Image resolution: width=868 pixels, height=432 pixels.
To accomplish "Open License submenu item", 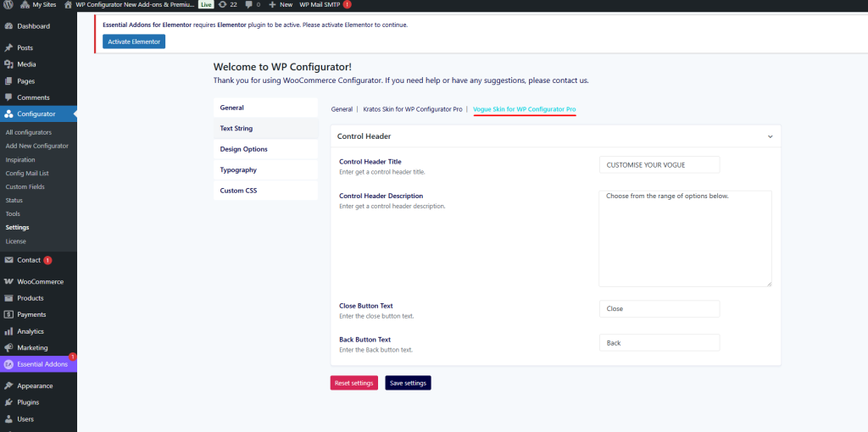I will 15,241.
